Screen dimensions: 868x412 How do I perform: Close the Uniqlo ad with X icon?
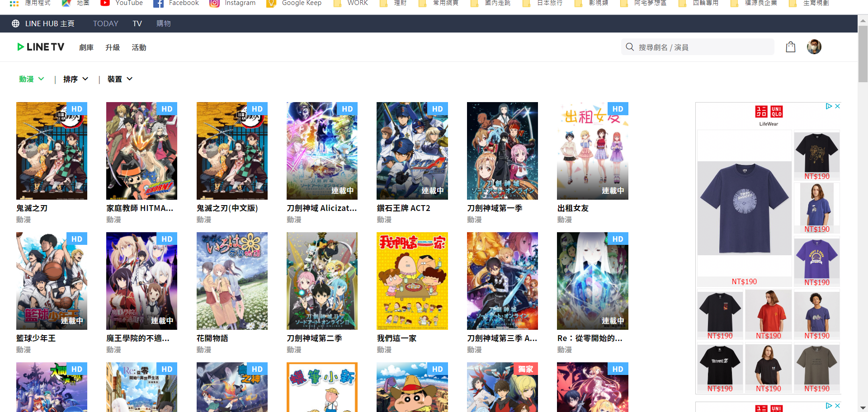[x=837, y=106]
